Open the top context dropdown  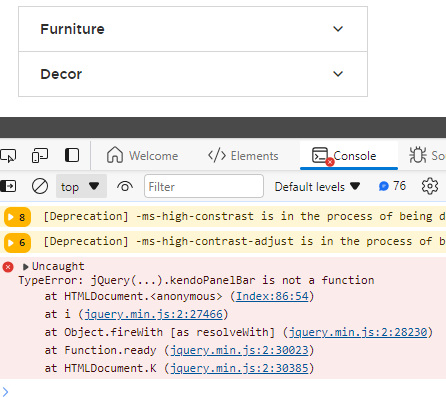(x=81, y=186)
